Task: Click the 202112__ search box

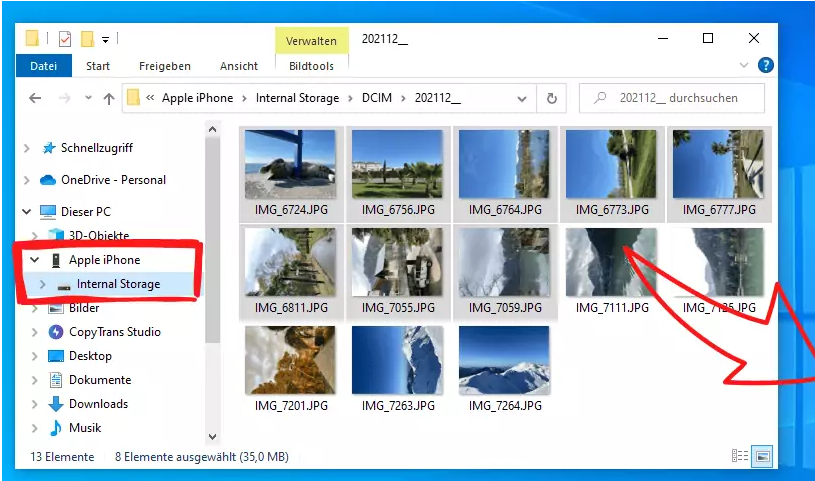Action: pyautogui.click(x=678, y=98)
